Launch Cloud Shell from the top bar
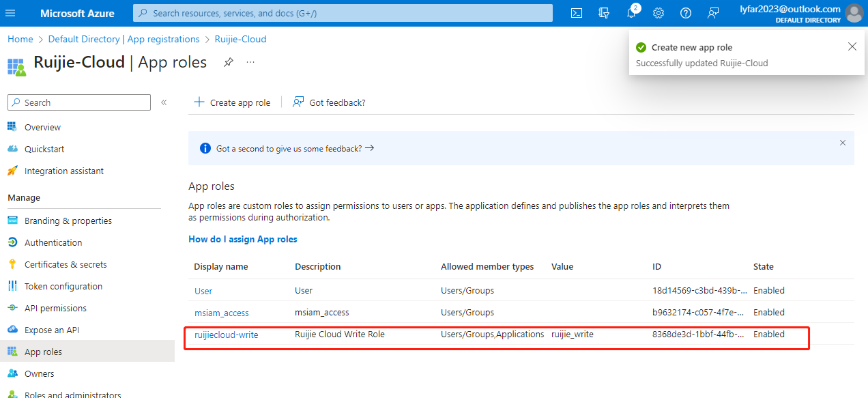868x398 pixels. (x=577, y=13)
